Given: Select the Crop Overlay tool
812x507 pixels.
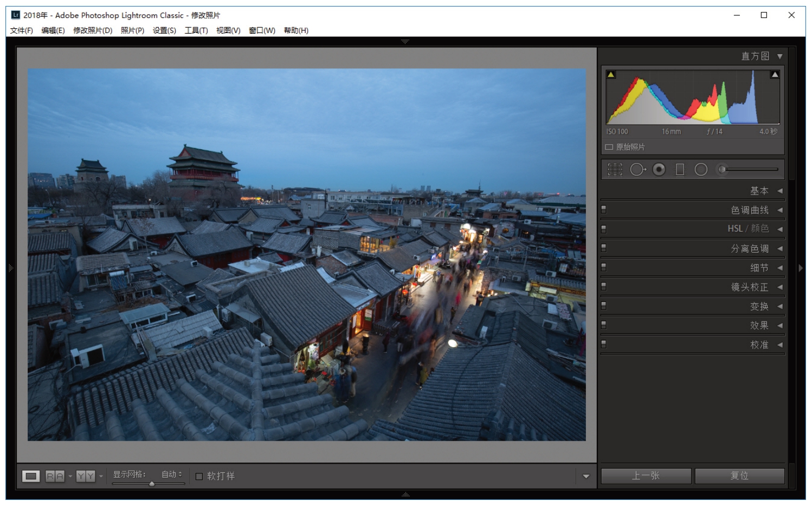Looking at the screenshot, I should (615, 170).
